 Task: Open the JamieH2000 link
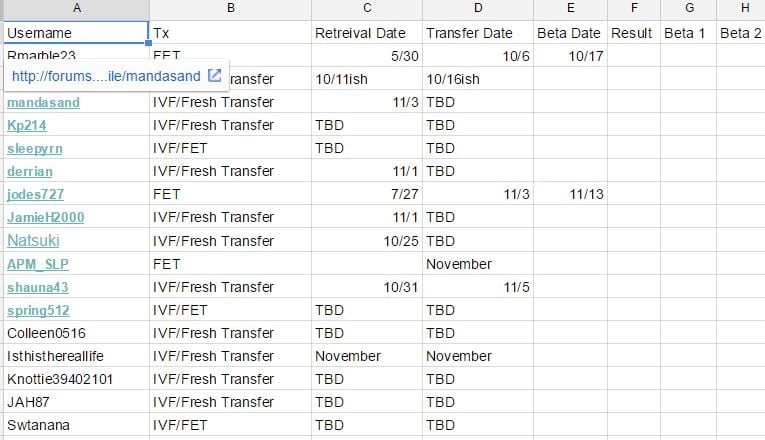[x=45, y=217]
